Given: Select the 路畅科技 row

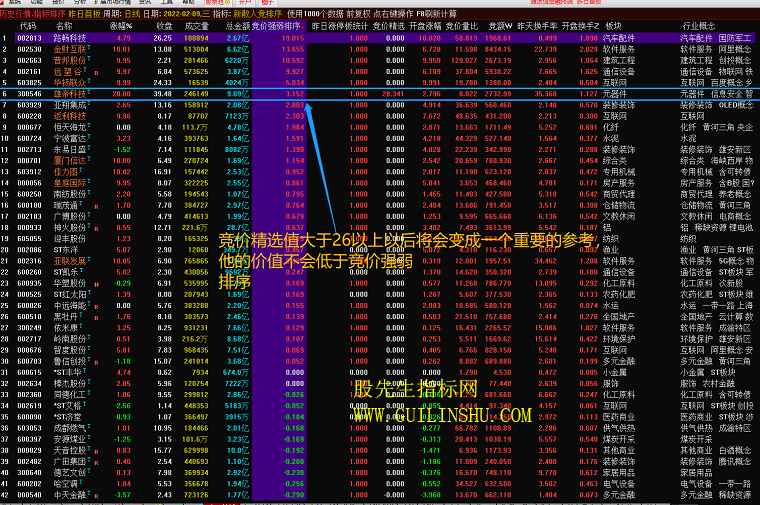Looking at the screenshot, I should point(380,38).
